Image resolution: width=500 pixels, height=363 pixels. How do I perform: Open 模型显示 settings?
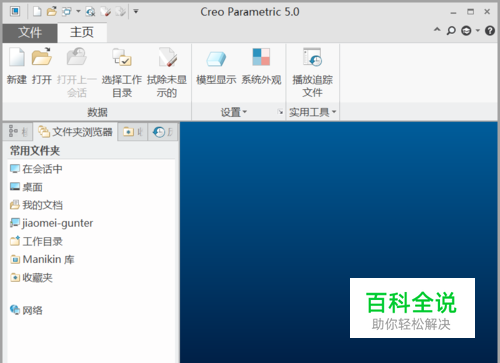point(216,66)
